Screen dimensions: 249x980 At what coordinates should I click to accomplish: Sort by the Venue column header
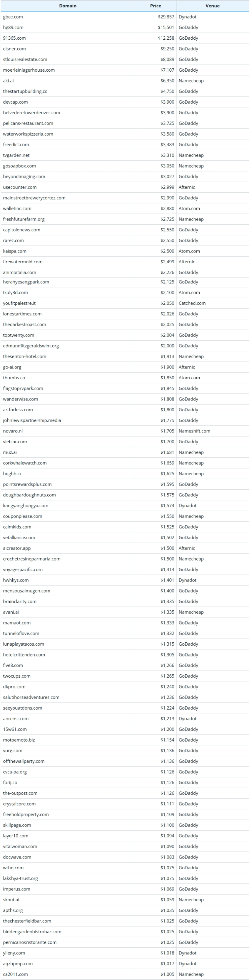pyautogui.click(x=213, y=6)
